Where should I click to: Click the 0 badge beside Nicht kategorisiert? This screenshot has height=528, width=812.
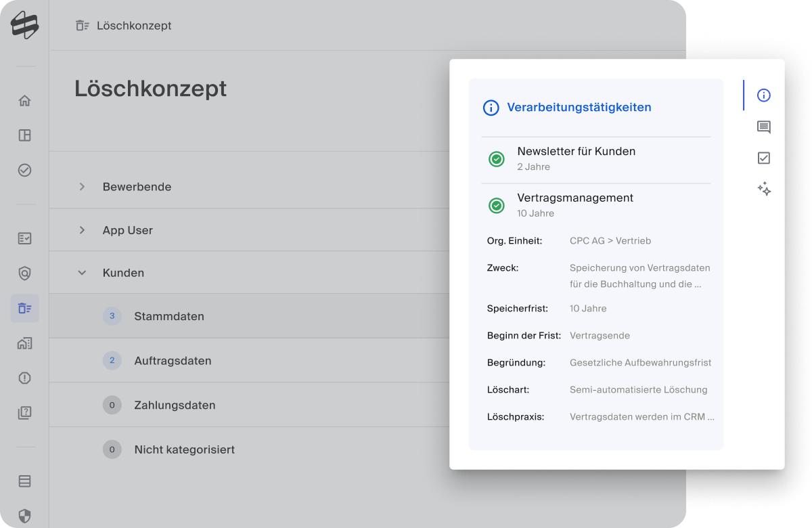(112, 449)
